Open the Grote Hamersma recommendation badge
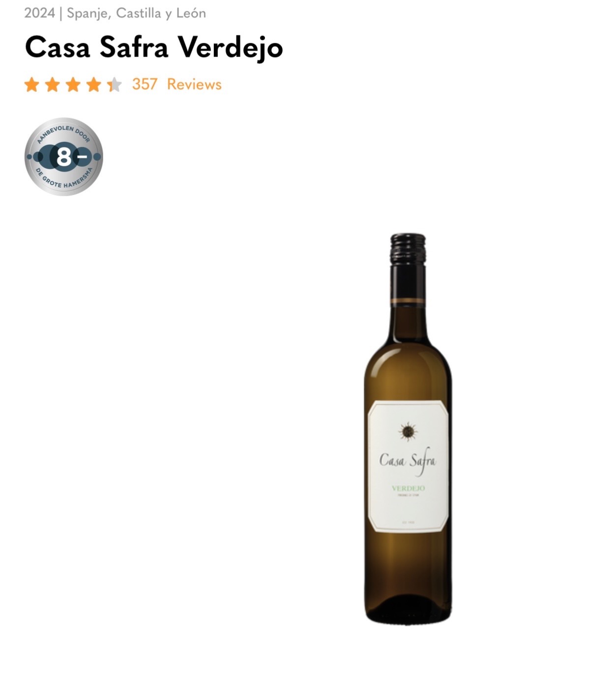 (64, 157)
